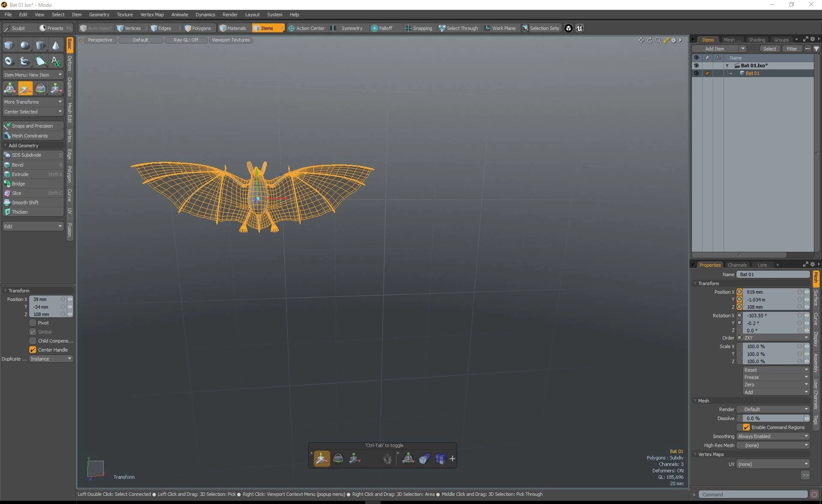This screenshot has height=504, width=822.
Task: Click the Select button in Items panel
Action: tap(769, 49)
